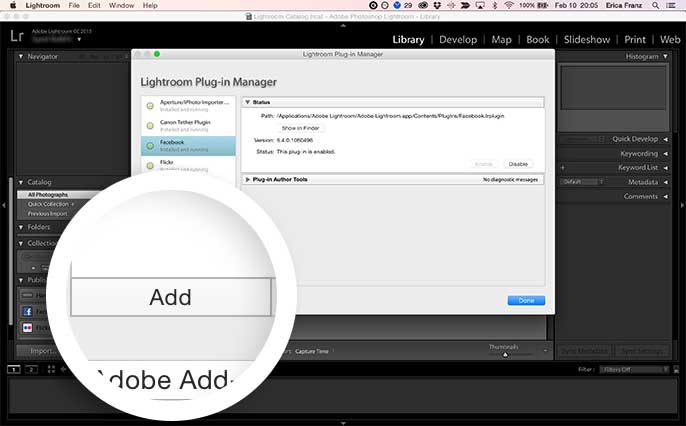This screenshot has width=686, height=426.
Task: Collapse the Catalog panel
Action: (21, 182)
